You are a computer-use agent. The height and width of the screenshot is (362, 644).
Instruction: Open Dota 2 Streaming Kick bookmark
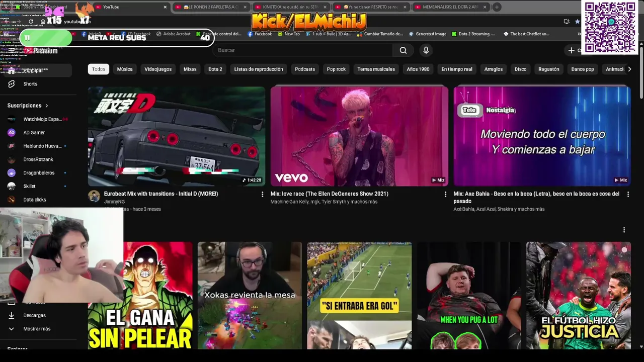pos(473,34)
